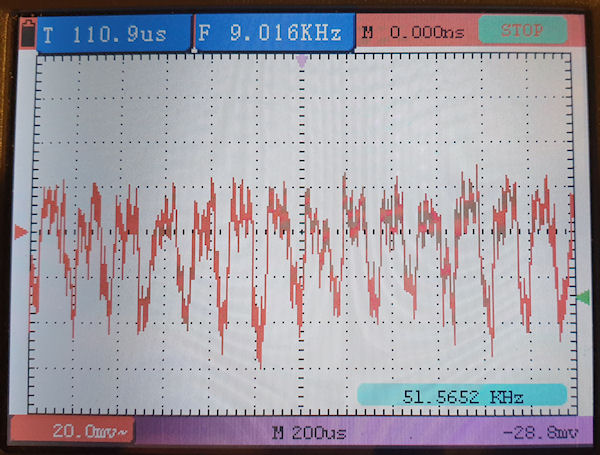Click the center crosshair of the graticule
The image size is (600, 455).
pos(302,234)
